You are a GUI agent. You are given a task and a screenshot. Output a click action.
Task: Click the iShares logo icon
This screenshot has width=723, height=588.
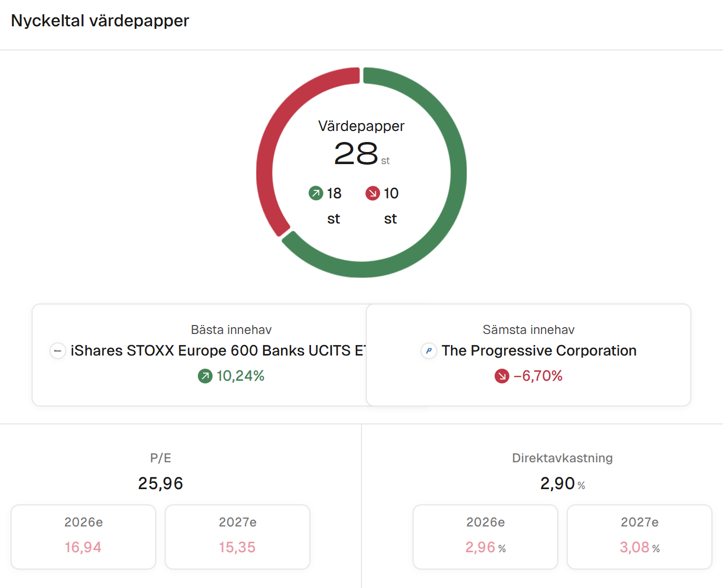click(58, 351)
